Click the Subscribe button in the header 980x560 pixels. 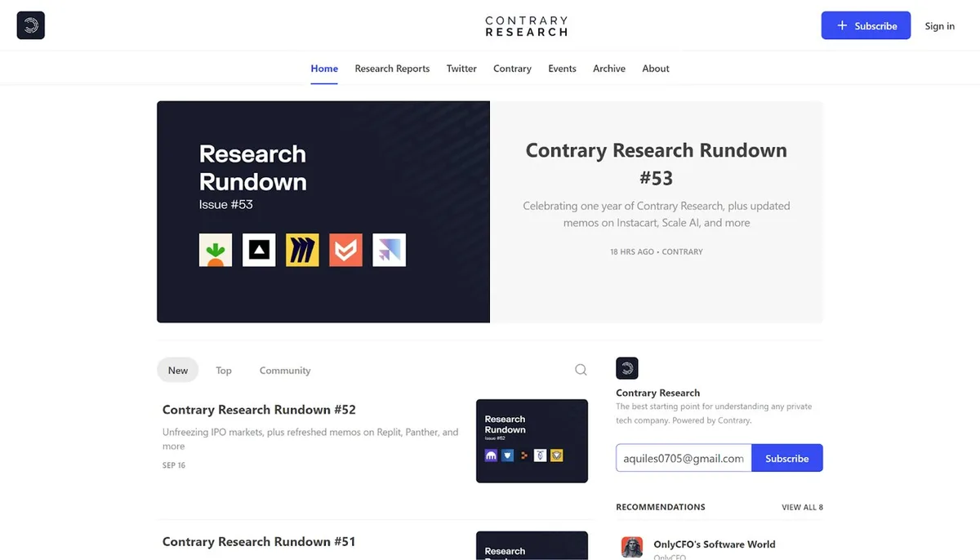[x=866, y=25]
